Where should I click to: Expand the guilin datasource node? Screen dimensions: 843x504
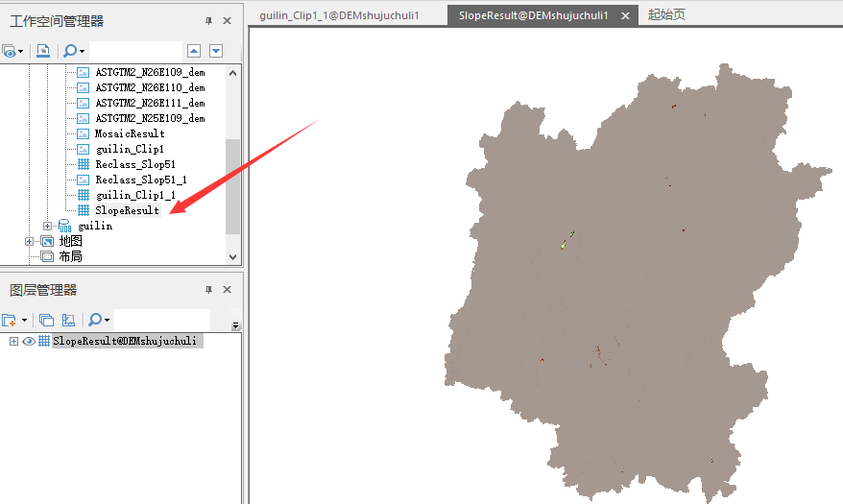coord(47,227)
